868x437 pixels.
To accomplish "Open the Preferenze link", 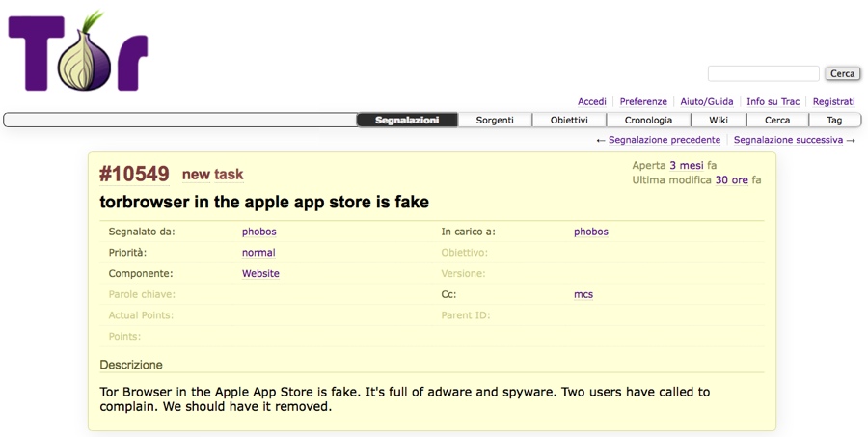I will (643, 101).
